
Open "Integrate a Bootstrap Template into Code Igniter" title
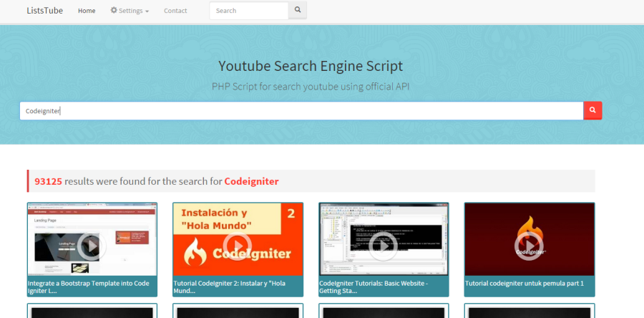[88, 286]
